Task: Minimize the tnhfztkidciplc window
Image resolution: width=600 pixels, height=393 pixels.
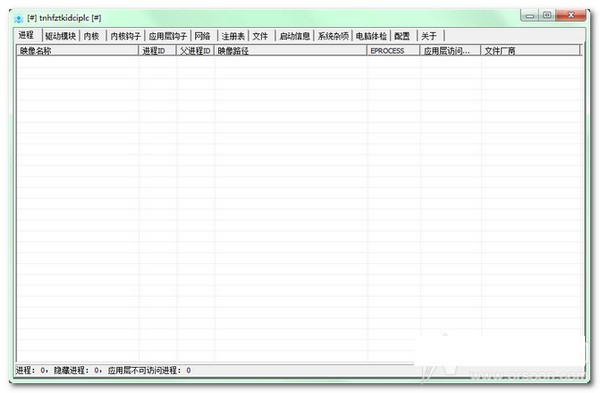Action: pos(530,15)
